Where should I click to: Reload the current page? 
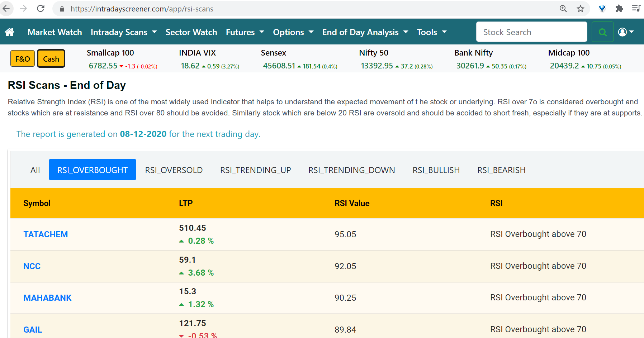pos(41,9)
